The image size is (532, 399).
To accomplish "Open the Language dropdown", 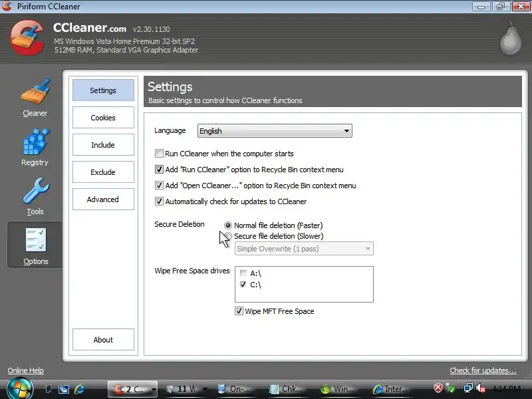I will [x=275, y=131].
